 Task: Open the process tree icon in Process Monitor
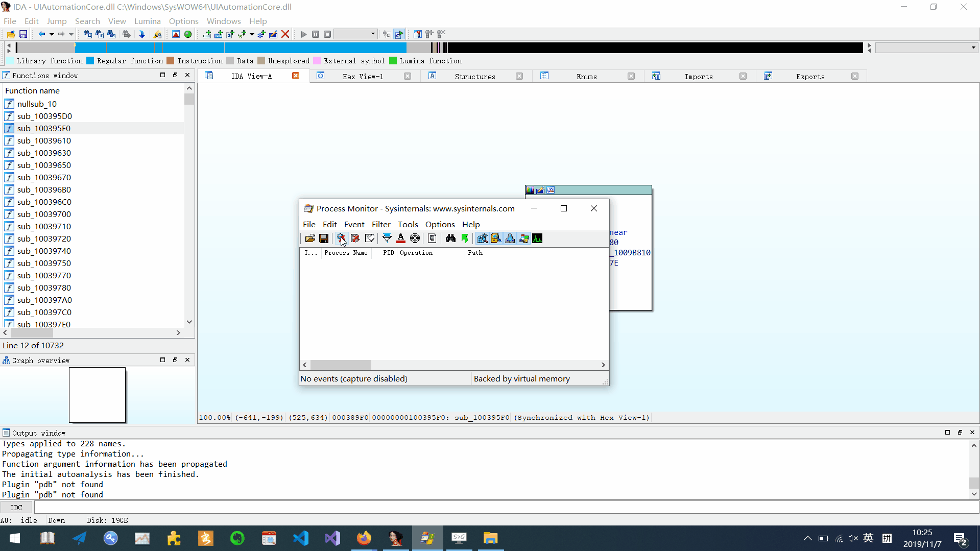[x=432, y=238]
